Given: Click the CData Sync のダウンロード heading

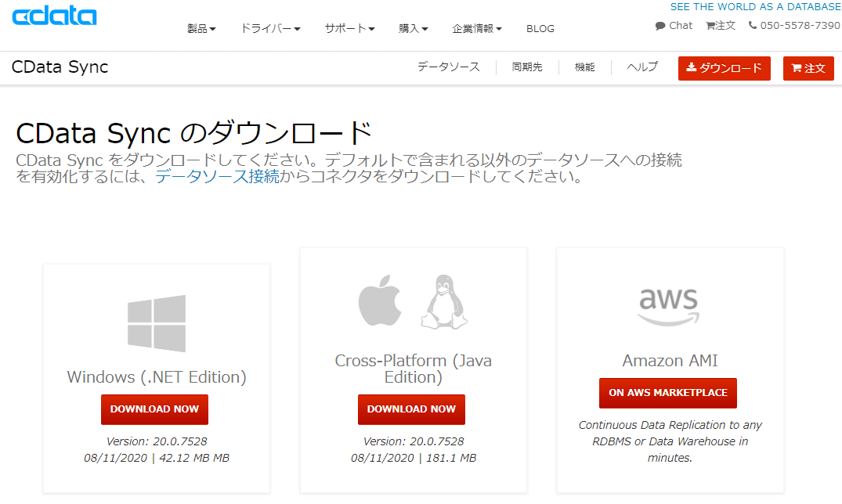Looking at the screenshot, I should coord(193,132).
